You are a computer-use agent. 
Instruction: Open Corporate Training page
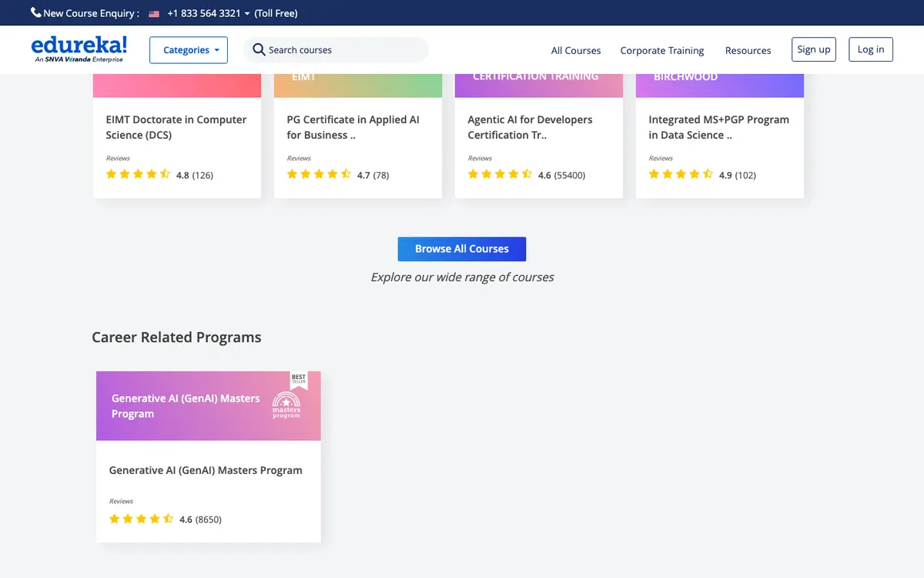(662, 50)
